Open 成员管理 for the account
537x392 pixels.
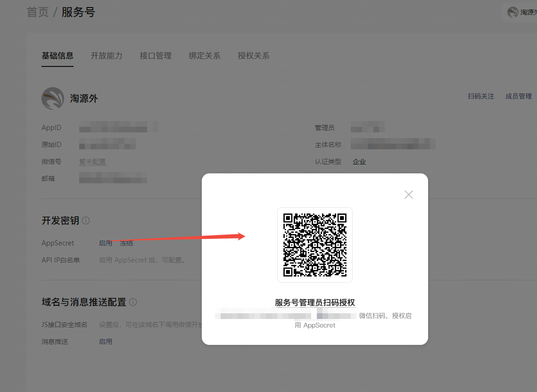click(x=519, y=96)
